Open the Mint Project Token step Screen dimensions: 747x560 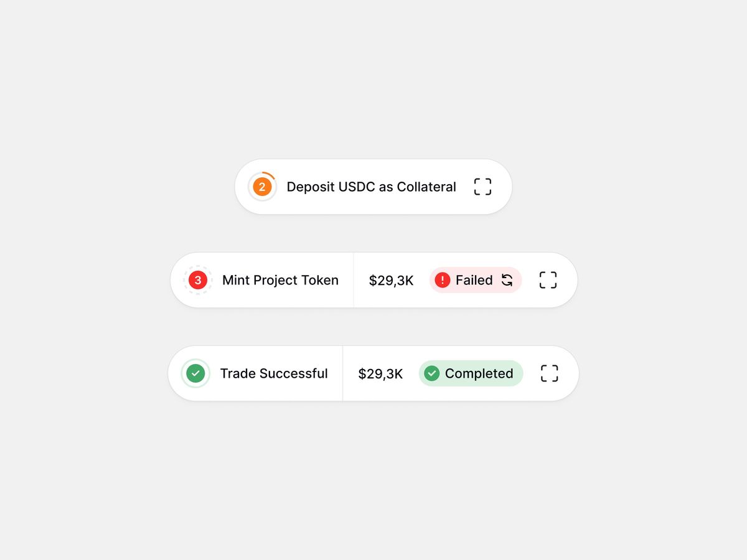(280, 280)
